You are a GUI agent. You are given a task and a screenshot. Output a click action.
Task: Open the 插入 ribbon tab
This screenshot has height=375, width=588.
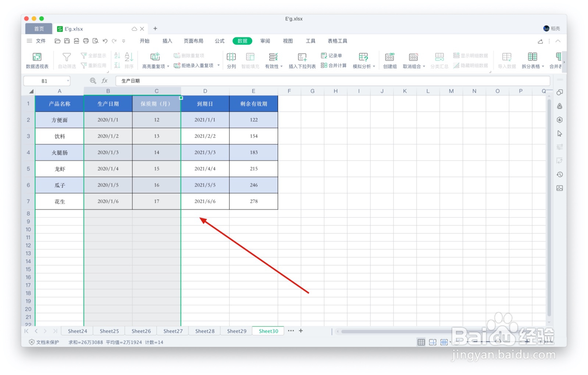[167, 41]
